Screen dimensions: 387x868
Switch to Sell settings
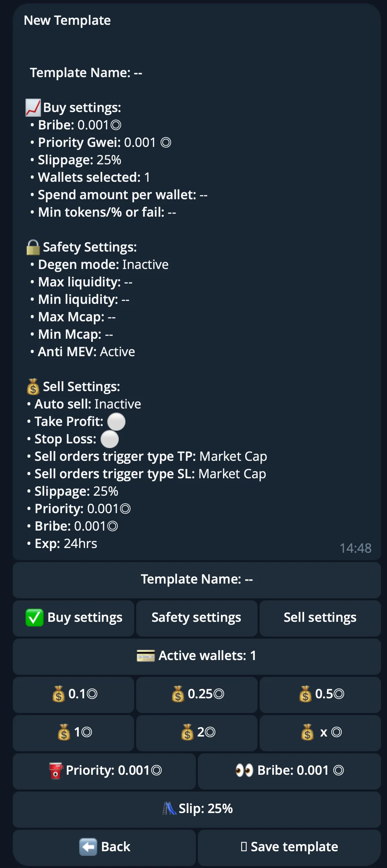tap(320, 618)
